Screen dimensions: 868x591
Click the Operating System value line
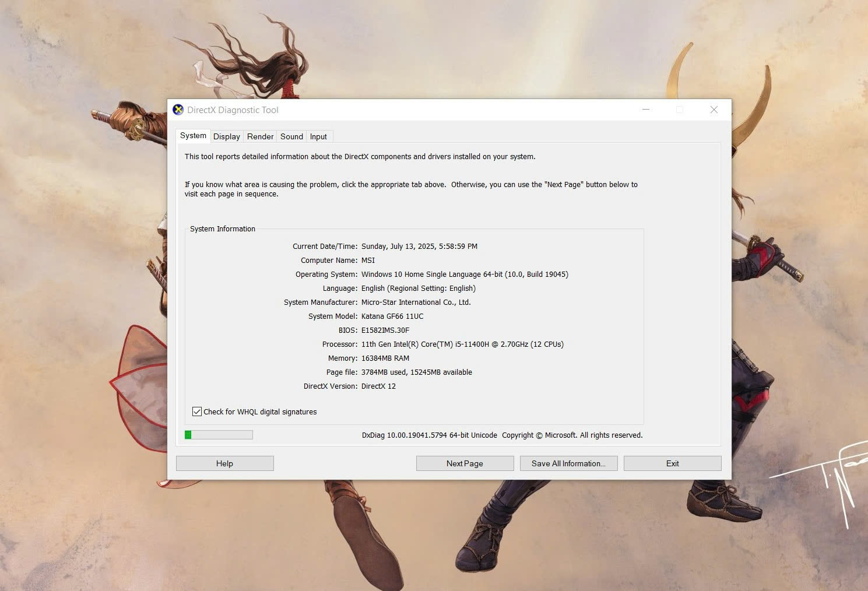tap(465, 275)
